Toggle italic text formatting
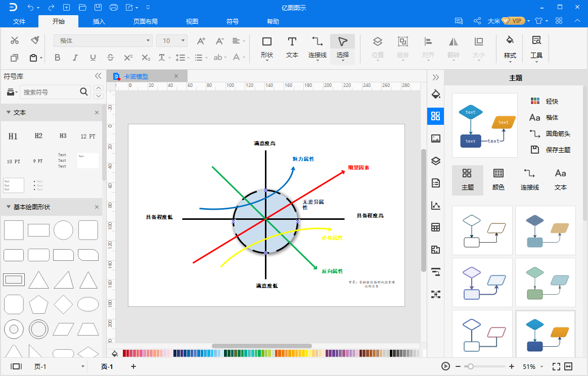This screenshot has height=376, width=588. tap(75, 57)
